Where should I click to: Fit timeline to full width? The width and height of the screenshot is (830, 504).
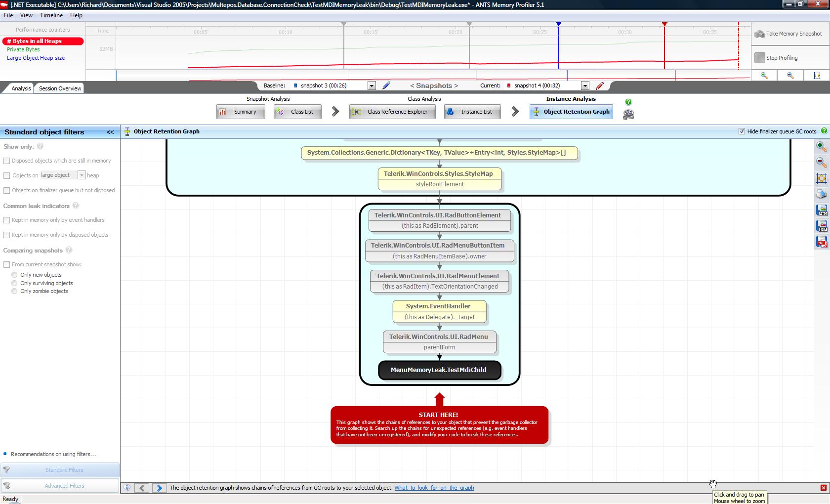point(817,76)
